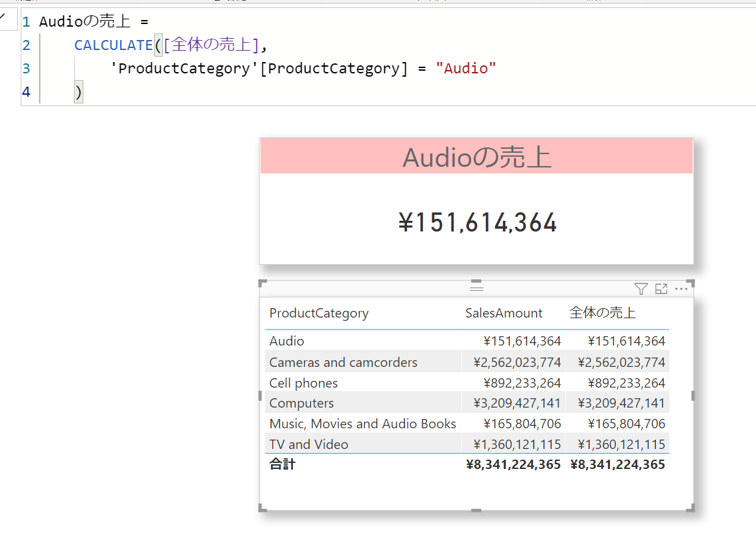Select the ¥151,614,364 card value
The image size is (756, 551).
[x=477, y=223]
